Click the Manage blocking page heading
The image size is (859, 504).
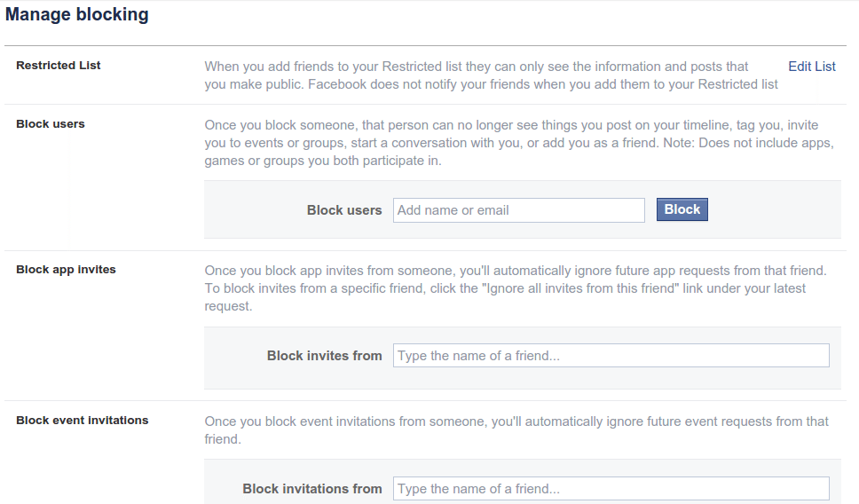click(x=76, y=14)
